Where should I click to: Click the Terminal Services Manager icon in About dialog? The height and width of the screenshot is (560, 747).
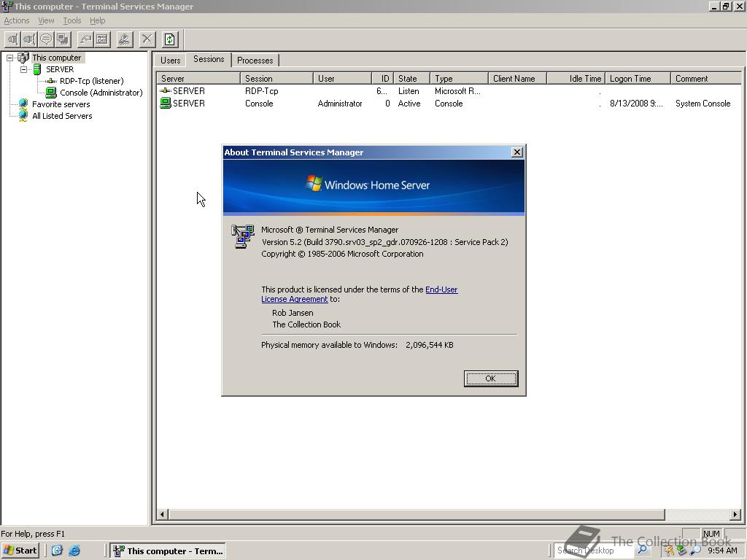243,236
